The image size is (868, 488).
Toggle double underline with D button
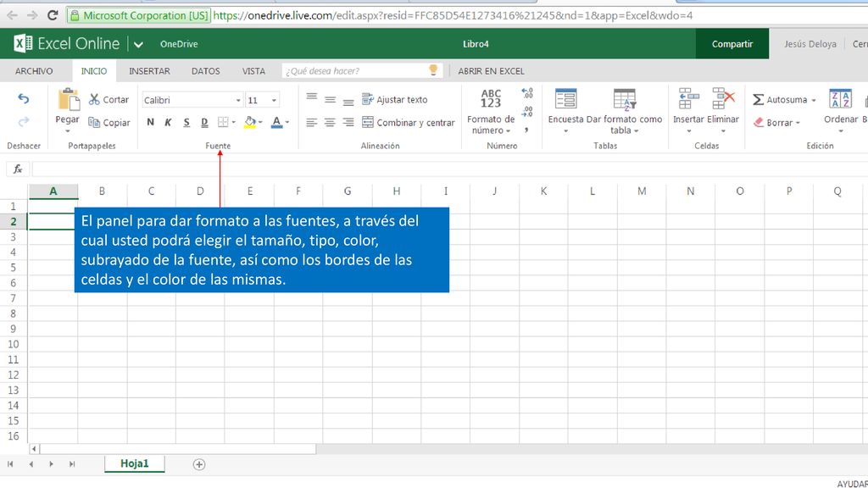pyautogui.click(x=204, y=122)
